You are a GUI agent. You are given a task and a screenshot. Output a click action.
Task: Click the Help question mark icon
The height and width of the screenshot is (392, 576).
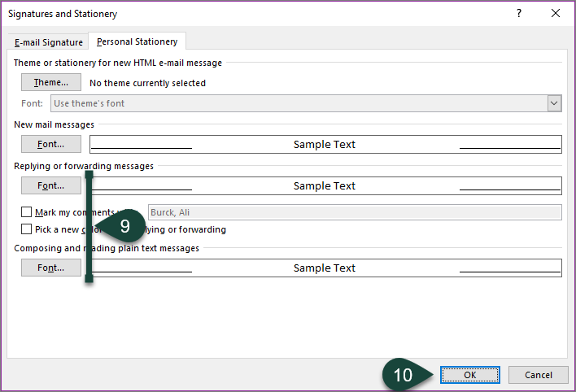519,14
